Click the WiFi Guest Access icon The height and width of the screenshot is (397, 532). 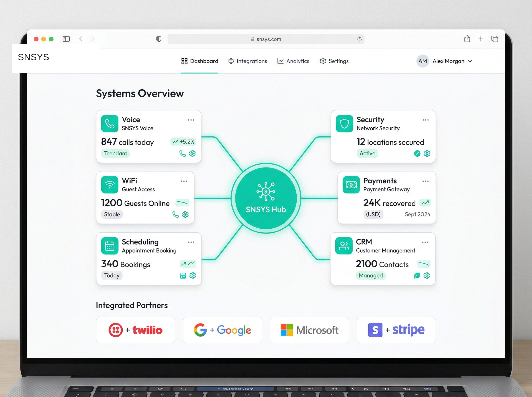pos(110,185)
